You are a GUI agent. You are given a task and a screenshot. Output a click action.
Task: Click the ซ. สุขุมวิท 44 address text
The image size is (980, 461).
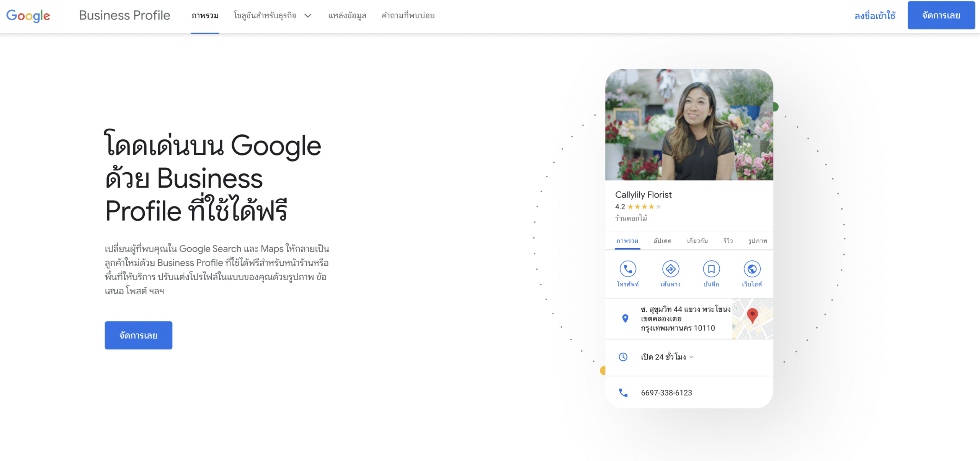(686, 319)
